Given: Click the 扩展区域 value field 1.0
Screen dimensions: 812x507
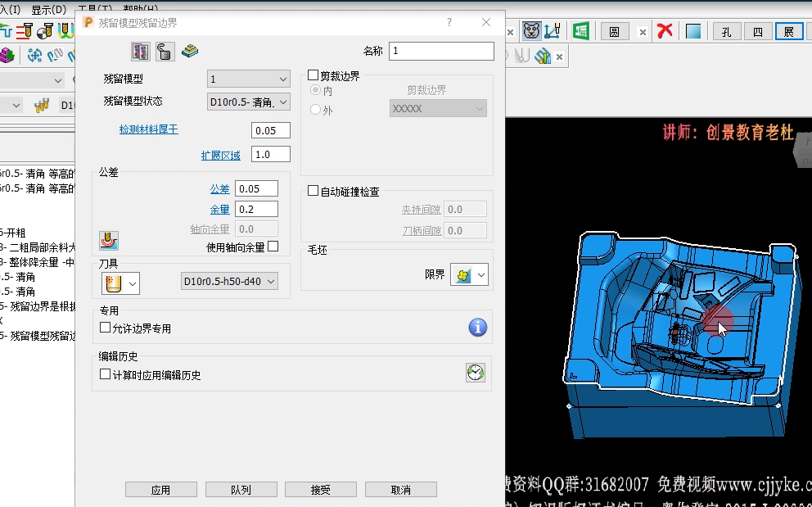Looking at the screenshot, I should tap(271, 155).
